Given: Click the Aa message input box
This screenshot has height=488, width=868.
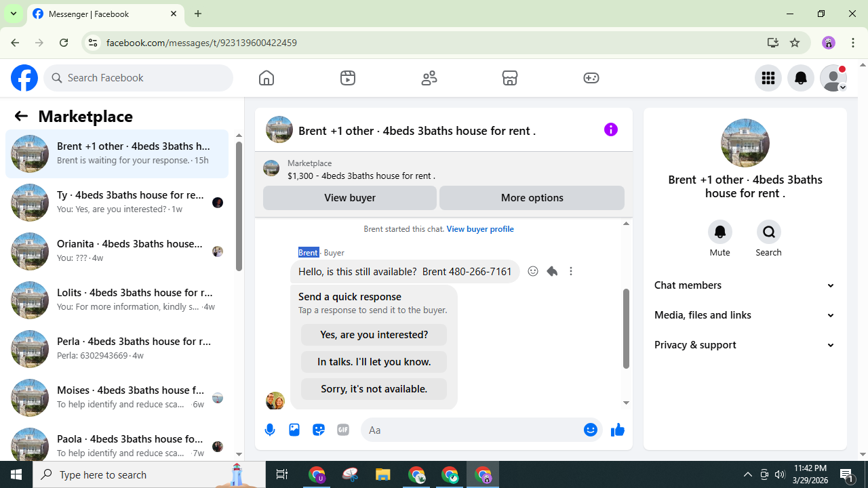Looking at the screenshot, I should click(x=481, y=430).
